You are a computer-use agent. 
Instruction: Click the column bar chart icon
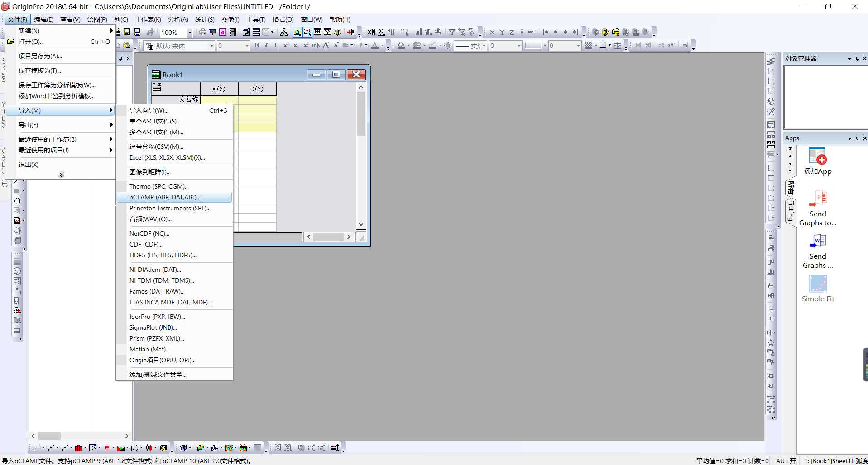(79, 448)
